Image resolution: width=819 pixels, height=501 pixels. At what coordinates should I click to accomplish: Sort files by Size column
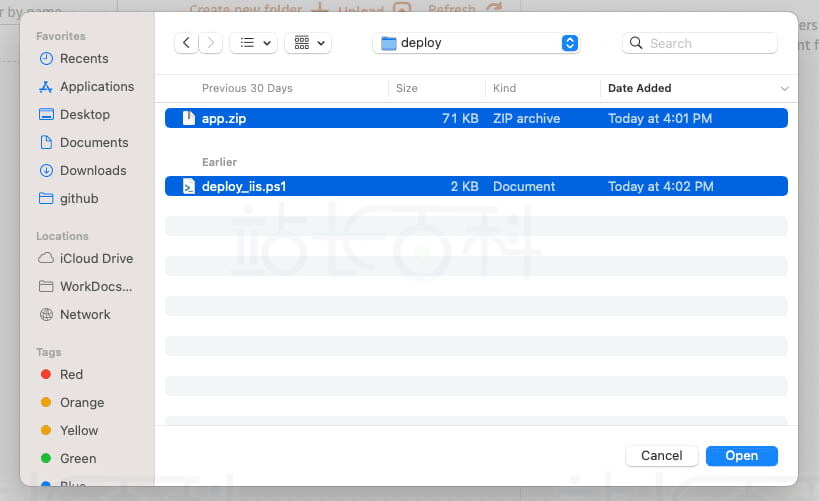coord(407,88)
